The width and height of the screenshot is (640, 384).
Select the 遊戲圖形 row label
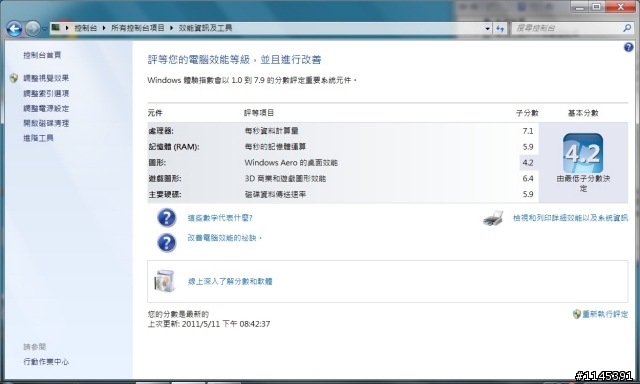tap(164, 178)
